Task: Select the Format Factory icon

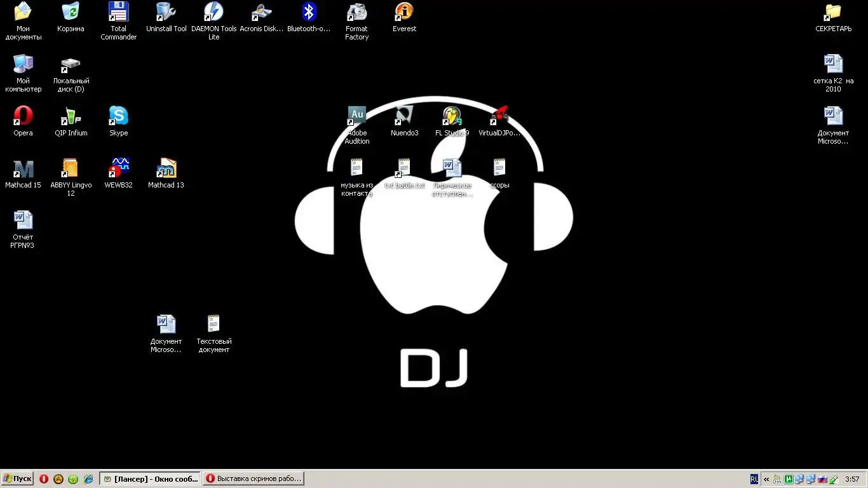Action: [356, 13]
